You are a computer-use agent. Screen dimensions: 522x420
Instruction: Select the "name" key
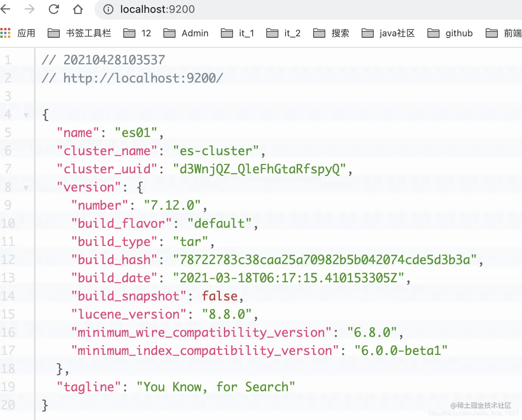(78, 133)
